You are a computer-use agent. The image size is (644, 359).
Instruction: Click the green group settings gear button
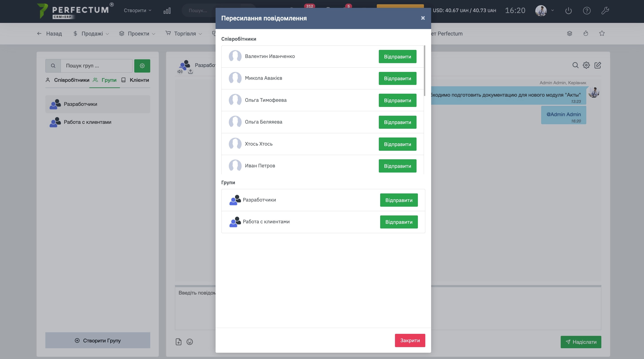(142, 66)
